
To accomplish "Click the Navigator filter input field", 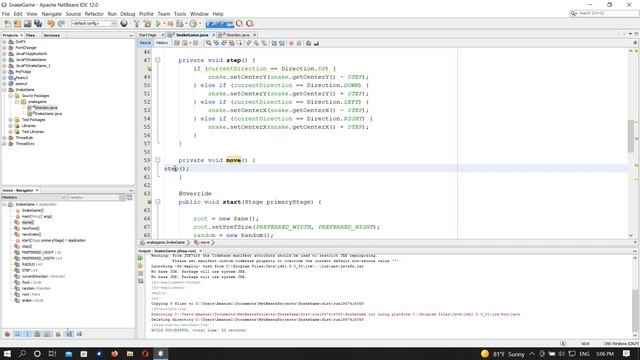I will click(94, 198).
